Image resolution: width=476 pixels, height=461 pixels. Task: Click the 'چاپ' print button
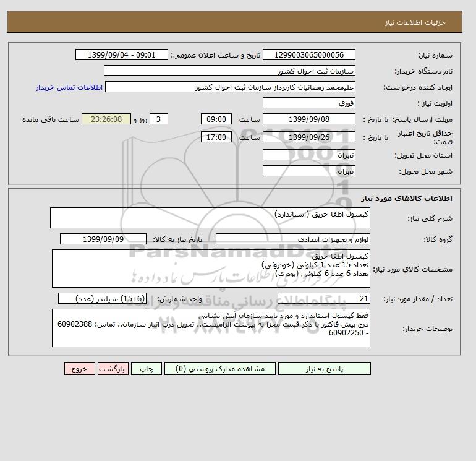tap(147, 369)
